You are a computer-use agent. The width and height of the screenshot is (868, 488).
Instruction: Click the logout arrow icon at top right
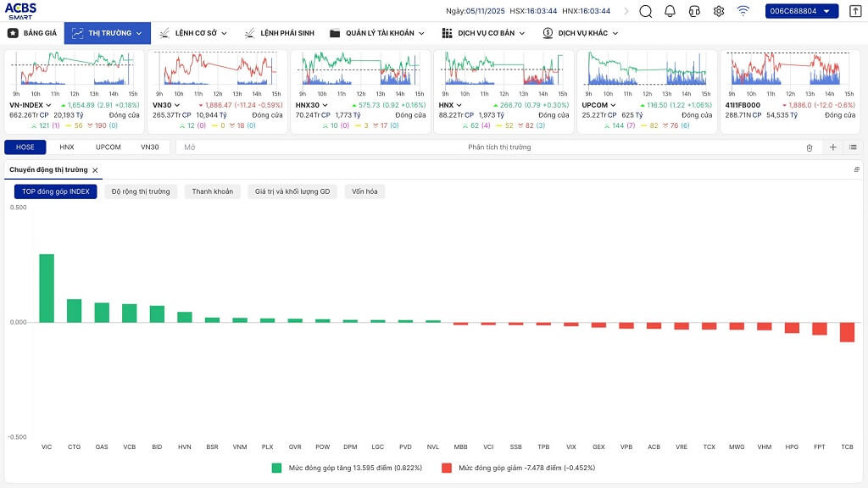pyautogui.click(x=854, y=11)
